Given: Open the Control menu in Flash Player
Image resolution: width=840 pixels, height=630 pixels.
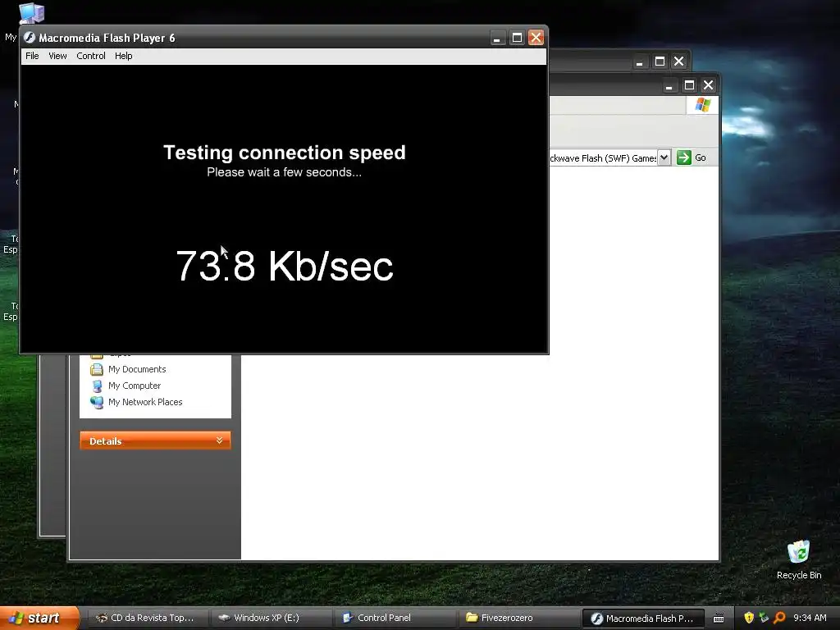Looking at the screenshot, I should pos(90,56).
